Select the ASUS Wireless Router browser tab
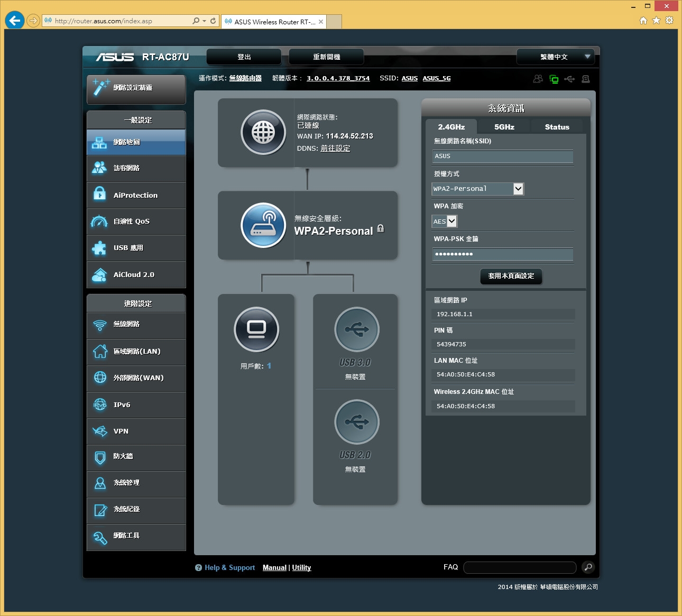 274,22
